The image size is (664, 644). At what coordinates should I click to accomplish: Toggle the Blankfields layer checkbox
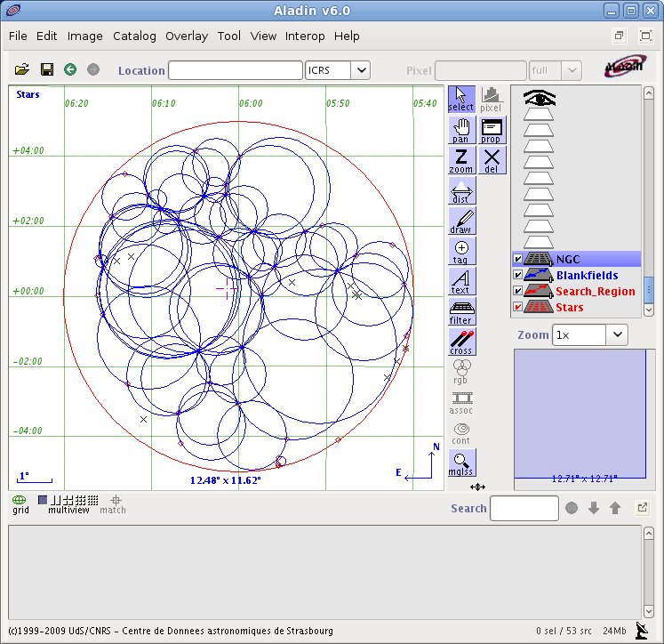(518, 275)
